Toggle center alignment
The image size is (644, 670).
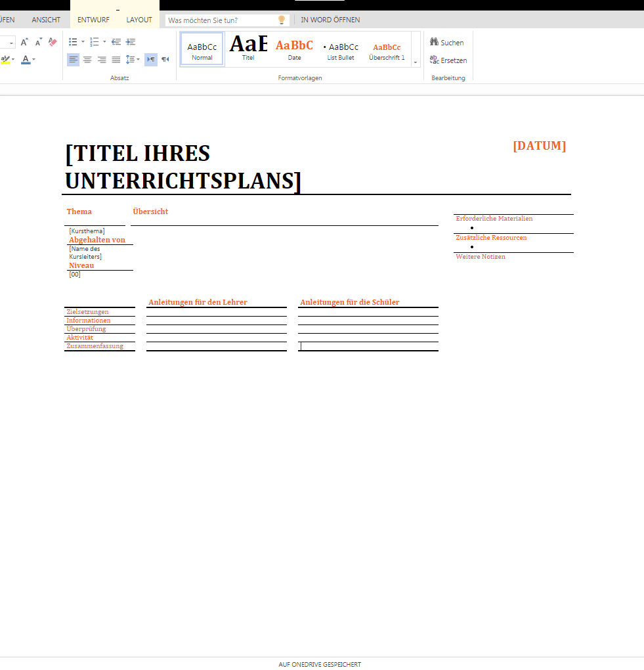(x=87, y=59)
